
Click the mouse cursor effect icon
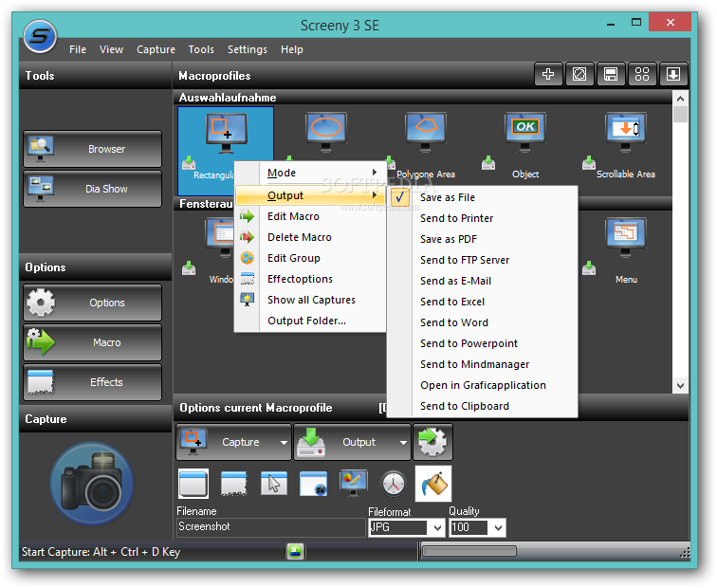pyautogui.click(x=273, y=484)
